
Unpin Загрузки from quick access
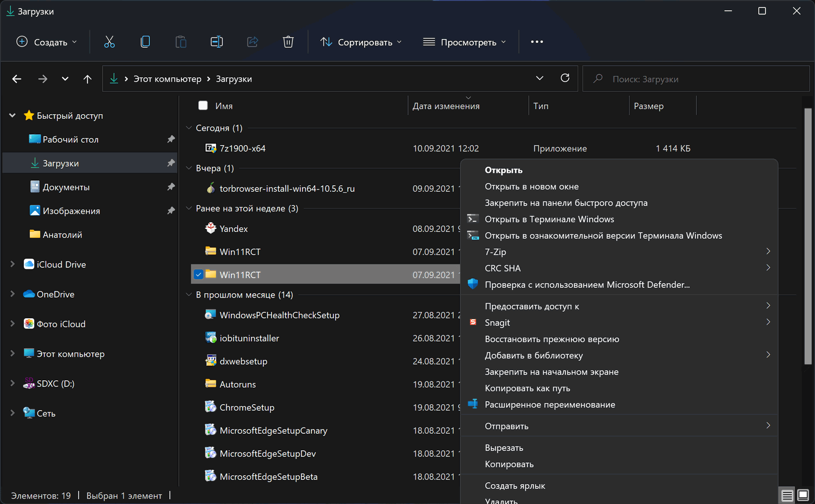click(171, 163)
